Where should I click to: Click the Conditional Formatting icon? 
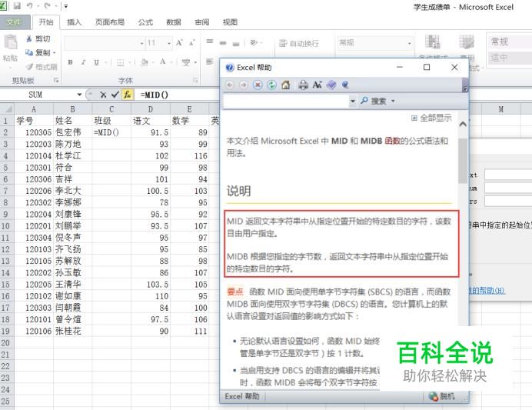(x=433, y=42)
